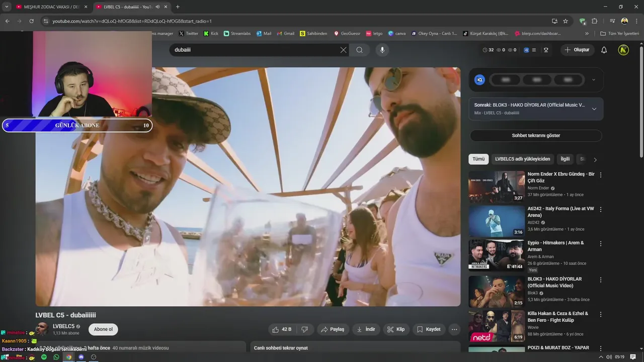
Task: Open the Streamlabs bookmark
Action: click(x=237, y=33)
